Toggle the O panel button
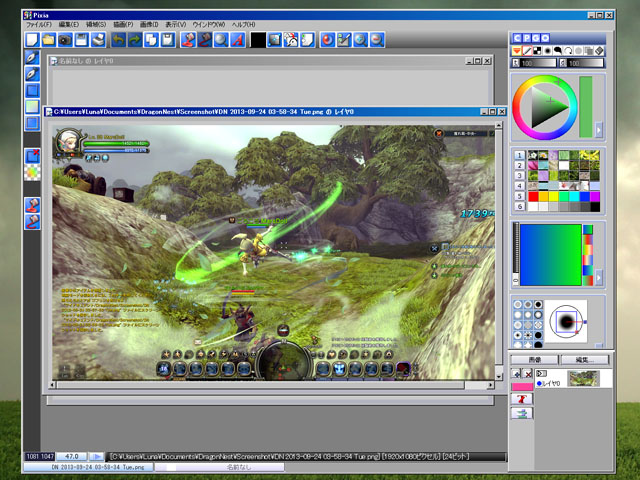Screen dimensions: 640x480 coord(546,38)
